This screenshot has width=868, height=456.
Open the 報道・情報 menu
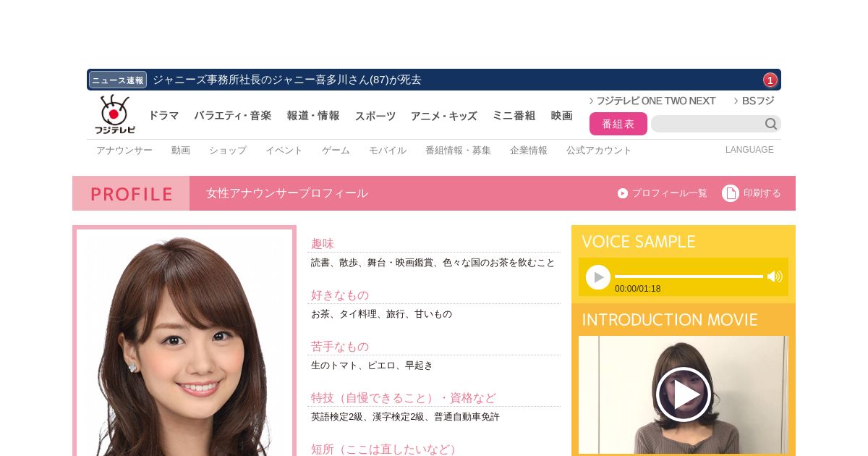coord(313,116)
